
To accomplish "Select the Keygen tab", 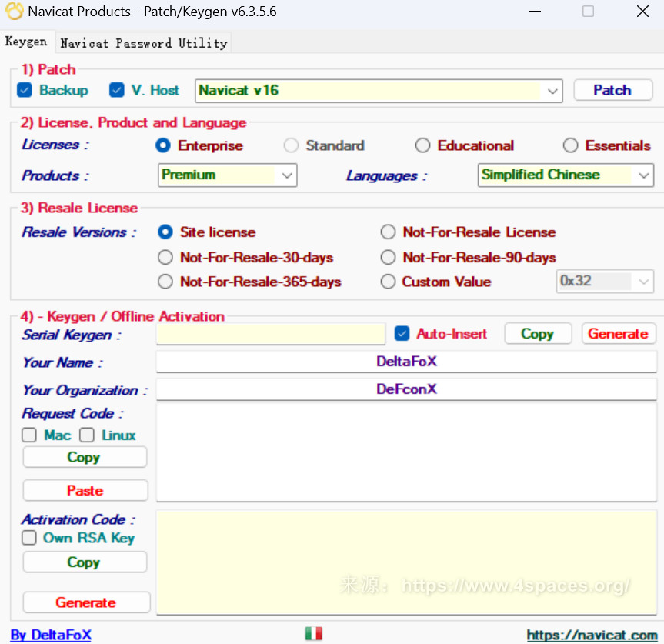I will pyautogui.click(x=26, y=42).
